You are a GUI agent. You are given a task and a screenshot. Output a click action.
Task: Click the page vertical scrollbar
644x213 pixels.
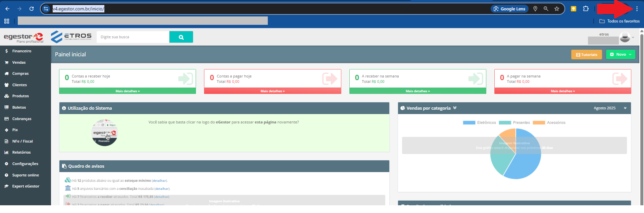pyautogui.click(x=642, y=117)
